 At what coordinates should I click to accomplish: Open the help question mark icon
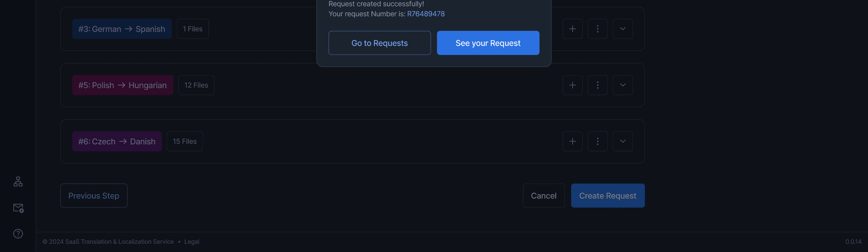pyautogui.click(x=18, y=234)
